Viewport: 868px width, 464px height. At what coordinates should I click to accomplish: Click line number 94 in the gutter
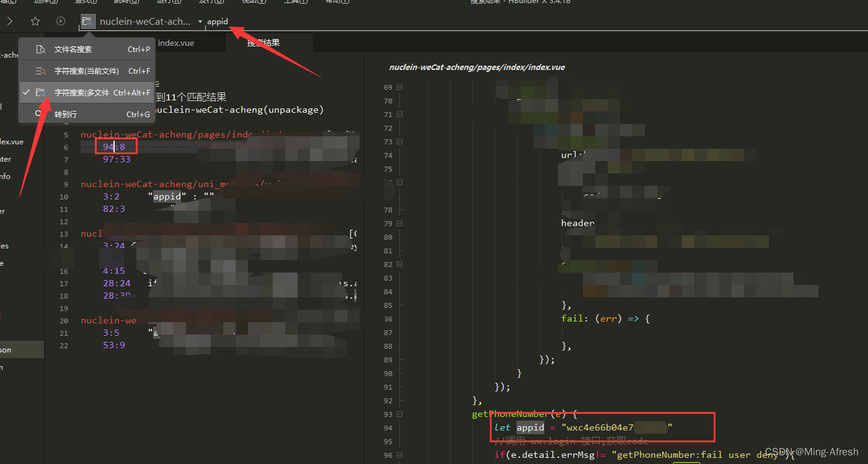pyautogui.click(x=388, y=428)
